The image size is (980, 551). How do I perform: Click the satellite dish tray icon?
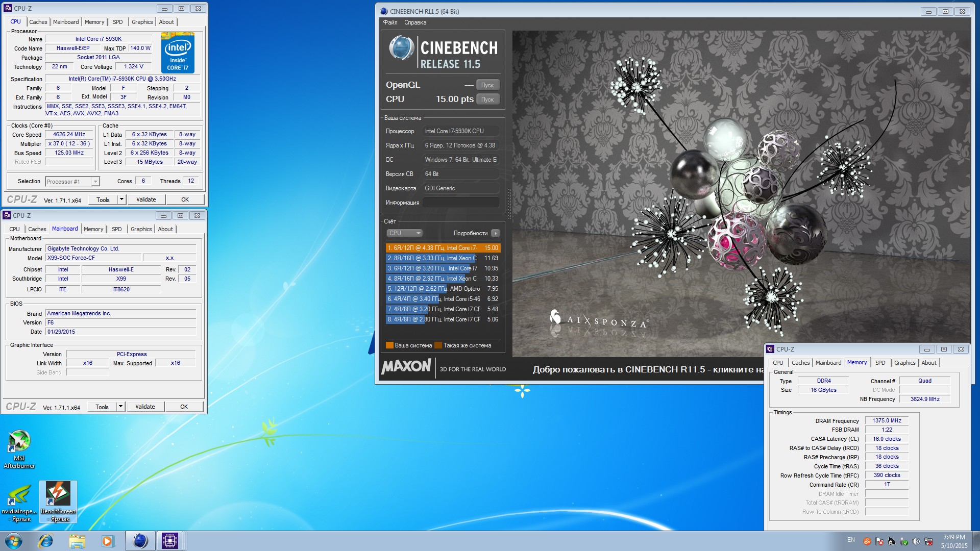tap(891, 541)
